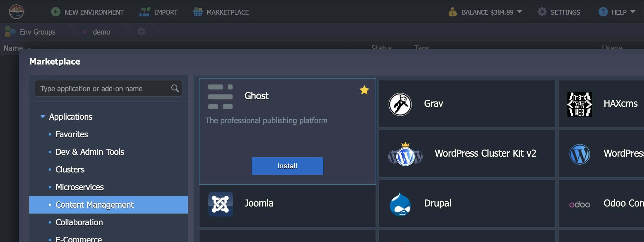This screenshot has height=242, width=644.
Task: Click the WordPress Cluster Kit crowned logo
Action: [405, 154]
